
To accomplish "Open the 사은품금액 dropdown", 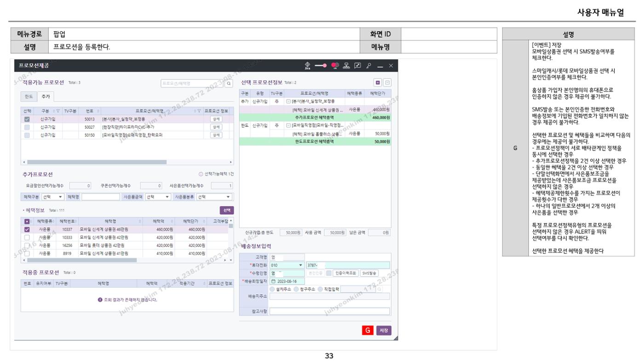I will tap(158, 197).
